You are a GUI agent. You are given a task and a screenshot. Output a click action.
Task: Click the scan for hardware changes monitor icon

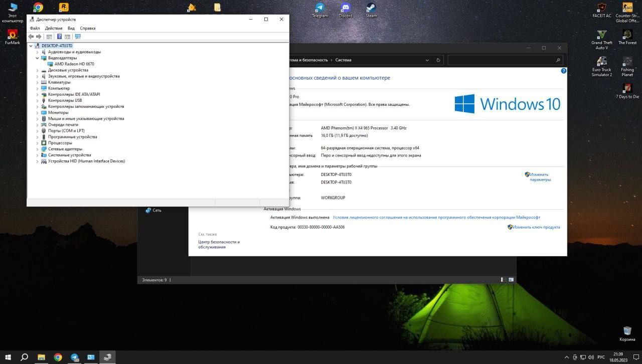click(77, 37)
